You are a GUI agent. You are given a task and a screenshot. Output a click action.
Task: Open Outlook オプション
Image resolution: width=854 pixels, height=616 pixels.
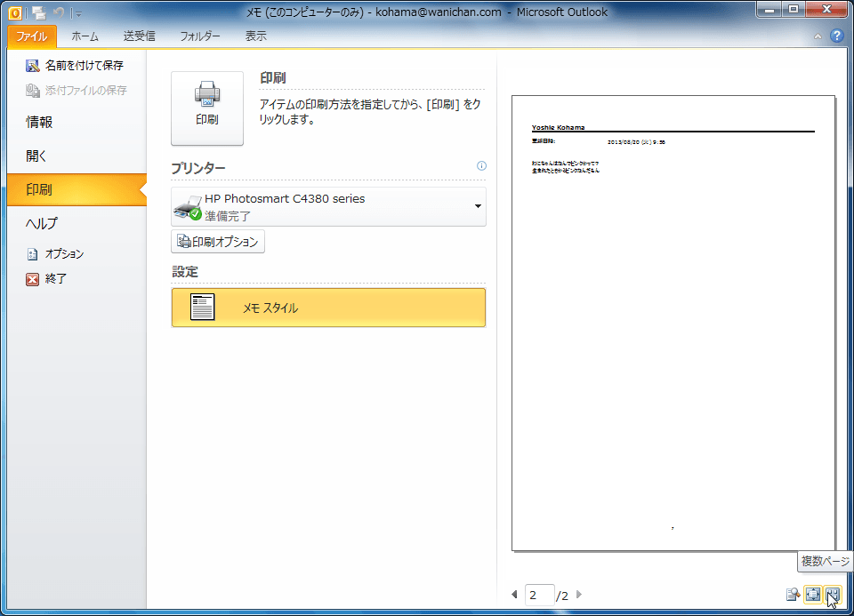56,253
